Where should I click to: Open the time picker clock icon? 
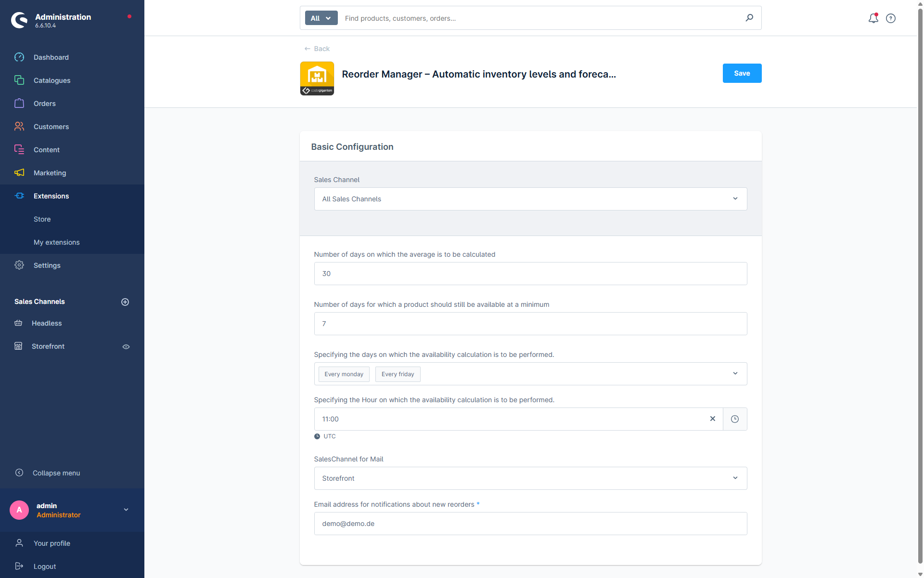point(735,419)
